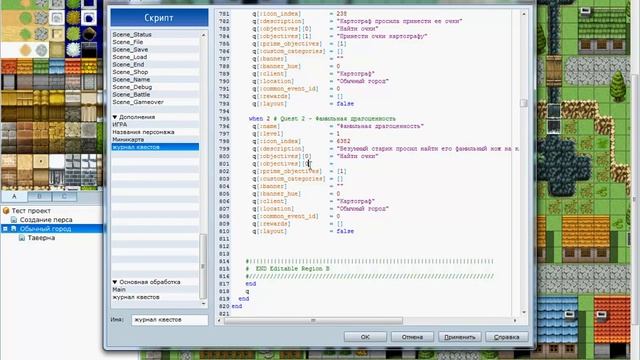Click the horizontal scrollbar left arrow
This screenshot has width=640, height=360.
click(220, 321)
